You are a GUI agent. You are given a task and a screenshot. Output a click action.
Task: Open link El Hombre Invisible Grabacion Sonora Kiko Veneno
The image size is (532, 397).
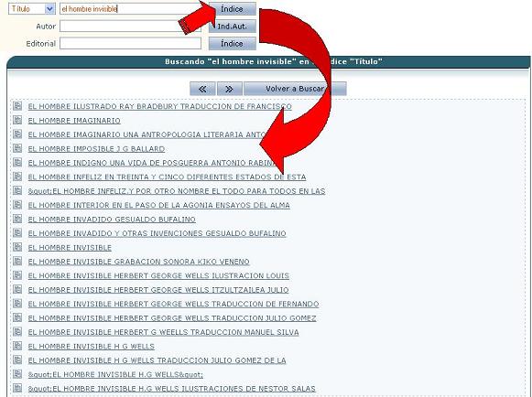139,262
